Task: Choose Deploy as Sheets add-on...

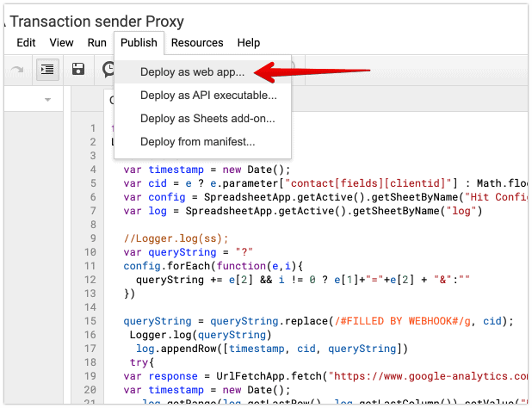Action: point(203,119)
